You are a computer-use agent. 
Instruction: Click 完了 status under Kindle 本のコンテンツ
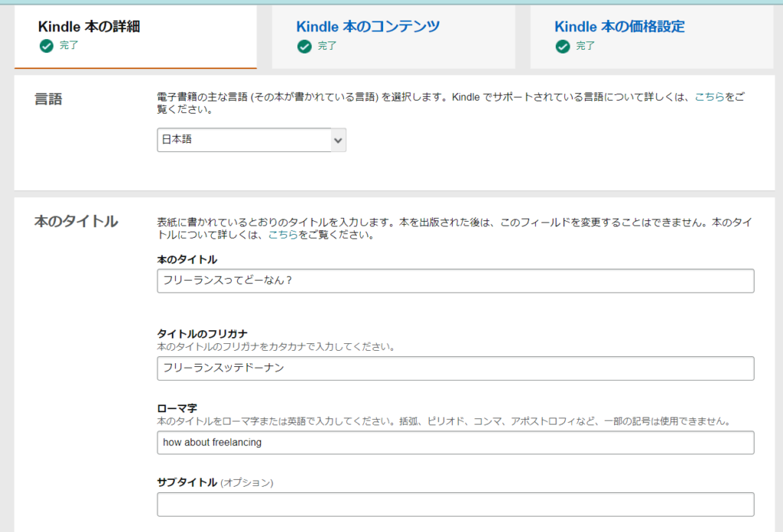click(x=327, y=46)
